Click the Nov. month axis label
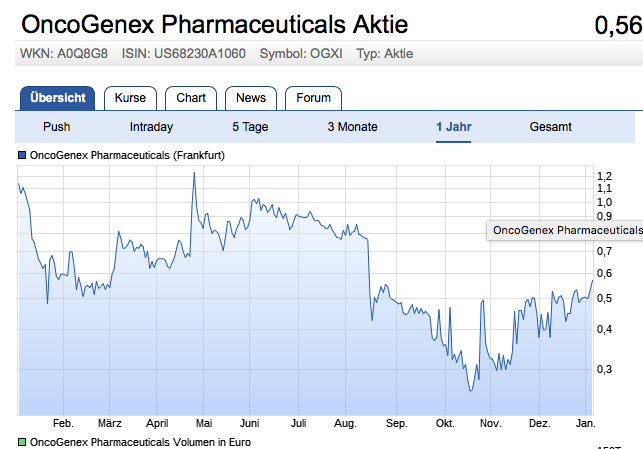 (490, 423)
